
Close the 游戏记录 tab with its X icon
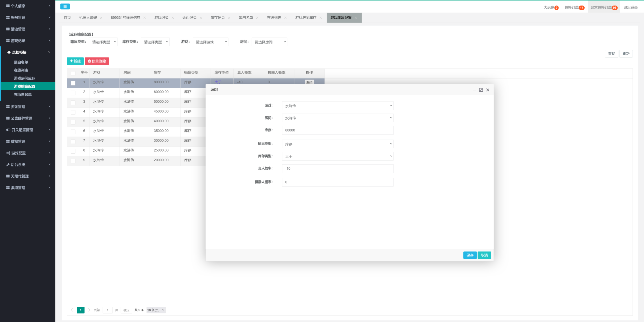173,18
